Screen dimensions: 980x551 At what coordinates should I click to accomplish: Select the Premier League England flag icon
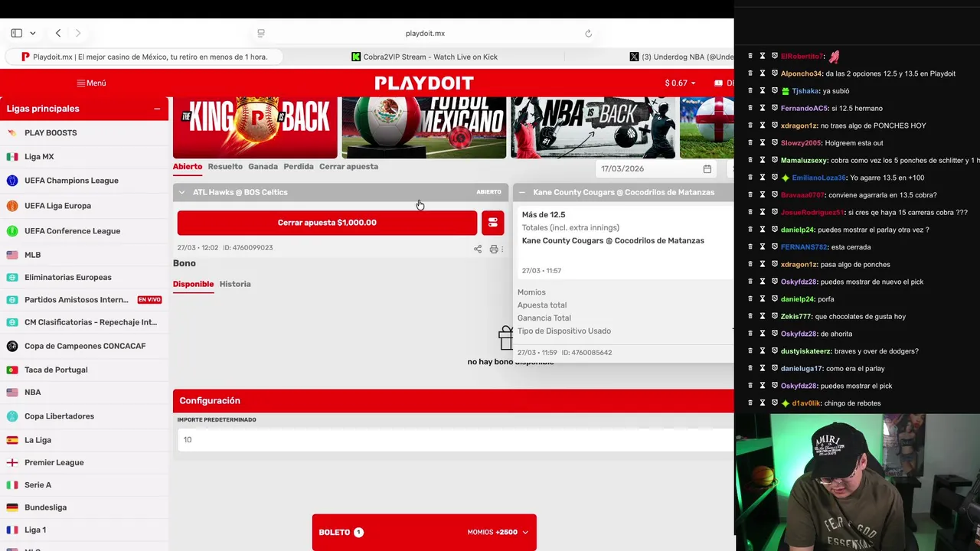coord(12,462)
